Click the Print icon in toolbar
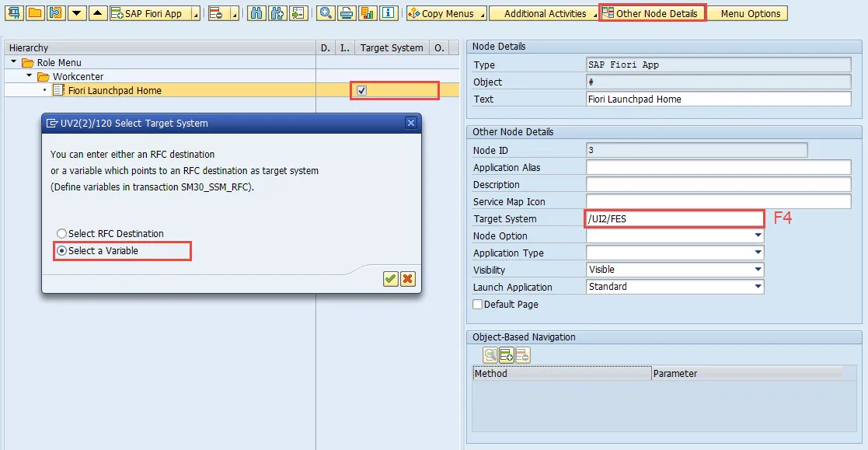Screen dimensions: 868x450 pos(347,13)
